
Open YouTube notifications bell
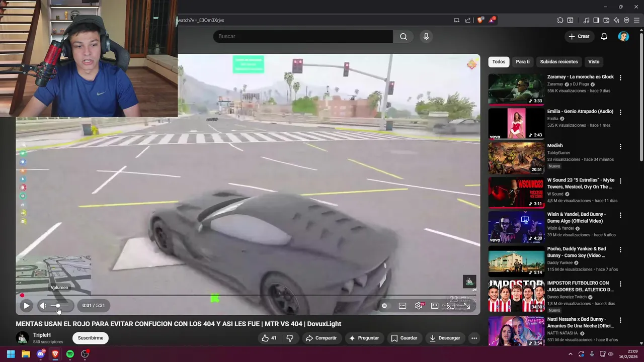click(604, 36)
